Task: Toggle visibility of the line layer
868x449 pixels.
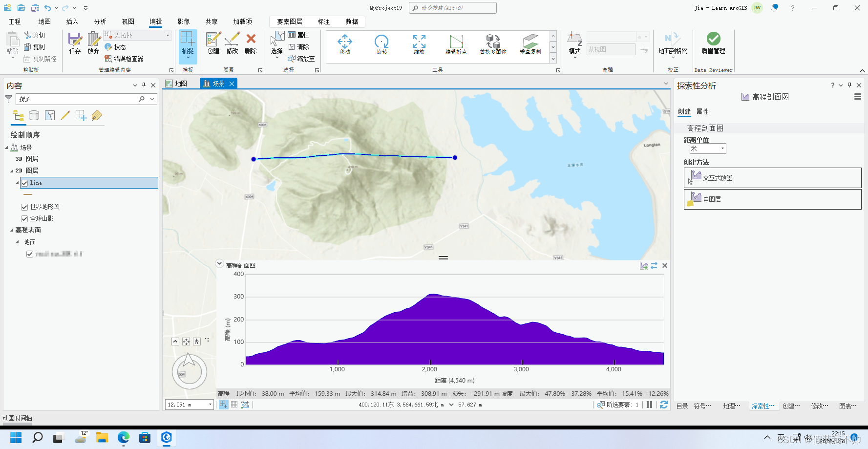Action: point(24,183)
